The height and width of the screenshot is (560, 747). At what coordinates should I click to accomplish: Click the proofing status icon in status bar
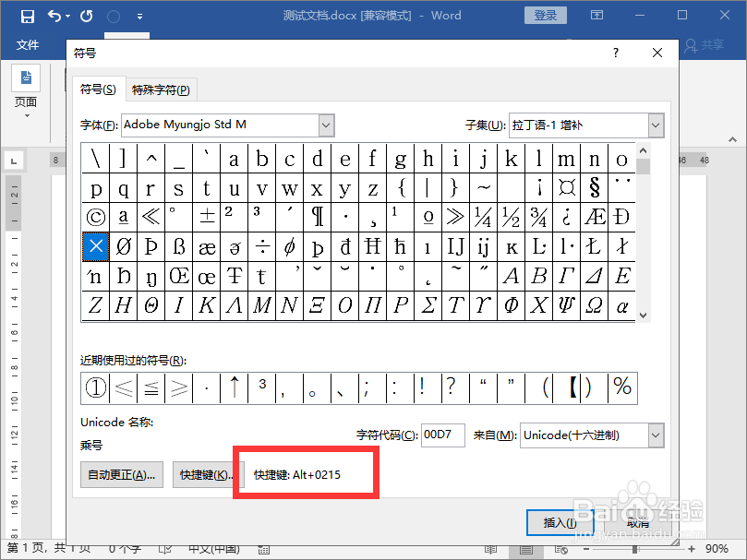tap(164, 546)
